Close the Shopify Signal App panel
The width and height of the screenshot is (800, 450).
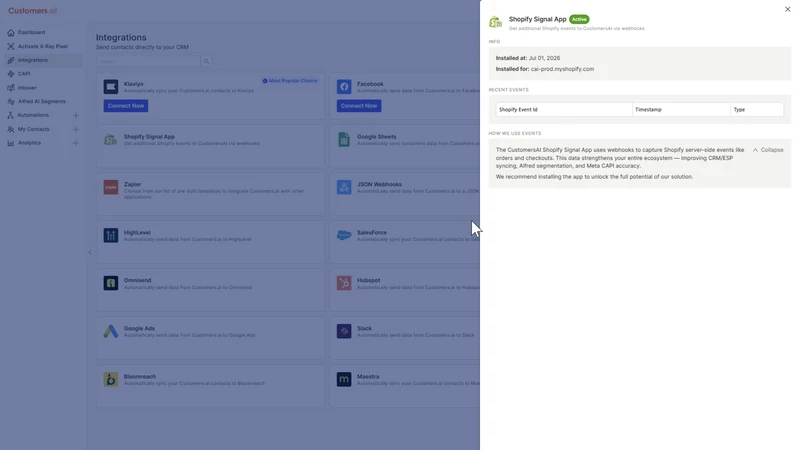(787, 9)
